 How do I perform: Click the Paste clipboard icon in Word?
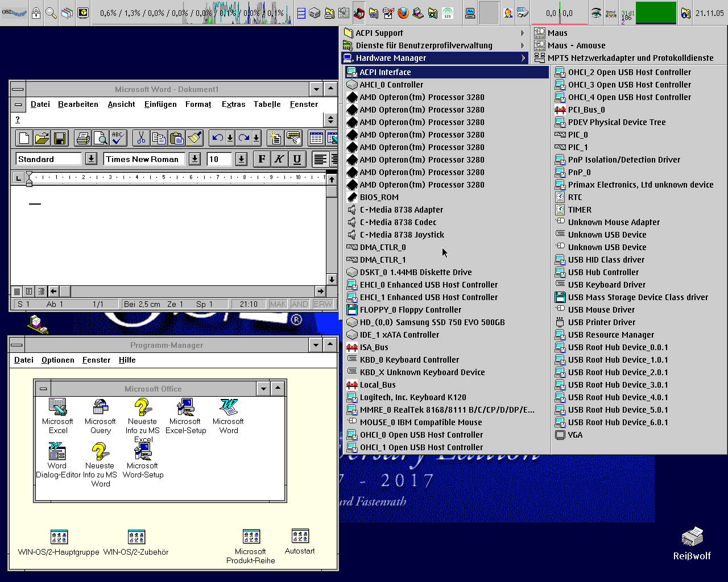click(x=177, y=138)
